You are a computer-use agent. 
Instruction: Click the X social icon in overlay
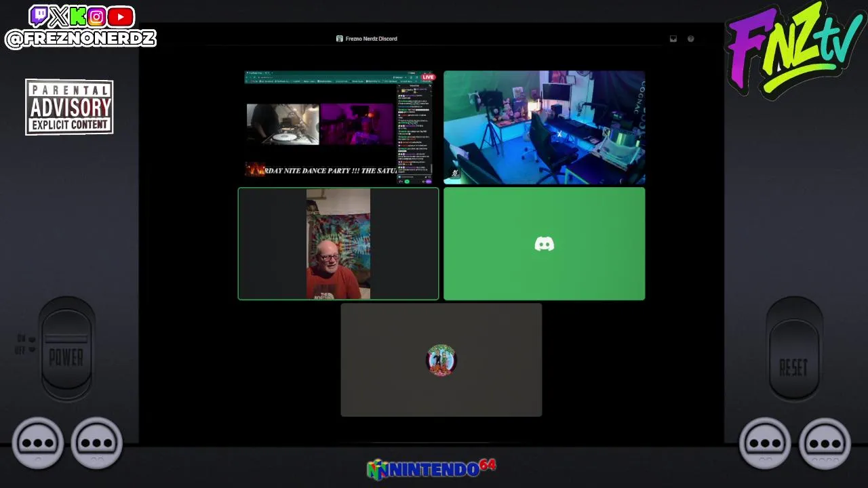tap(58, 16)
